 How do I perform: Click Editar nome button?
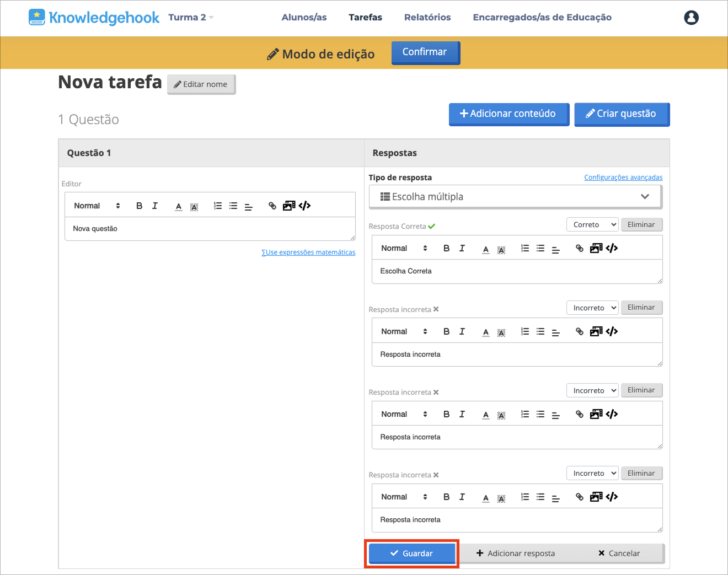(x=201, y=84)
